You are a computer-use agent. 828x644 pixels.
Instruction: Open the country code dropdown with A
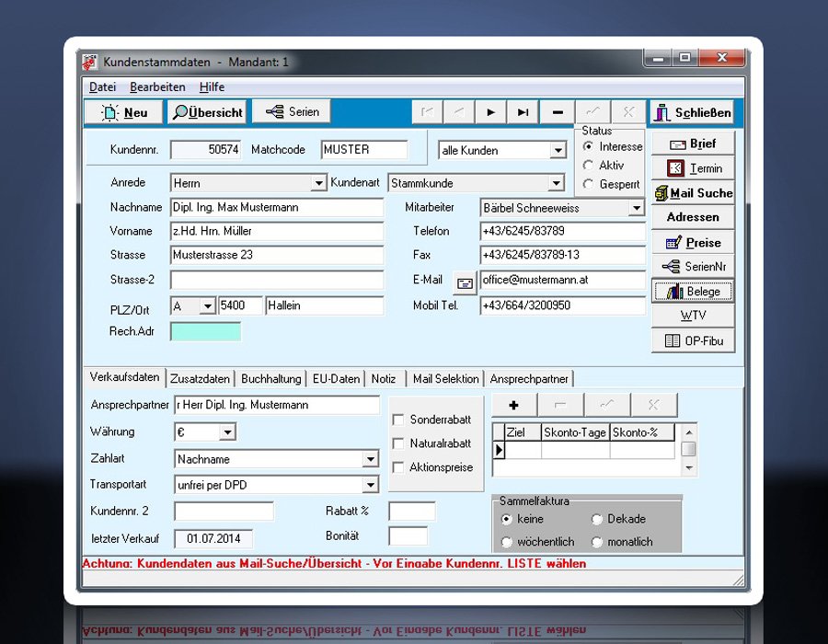coord(208,305)
